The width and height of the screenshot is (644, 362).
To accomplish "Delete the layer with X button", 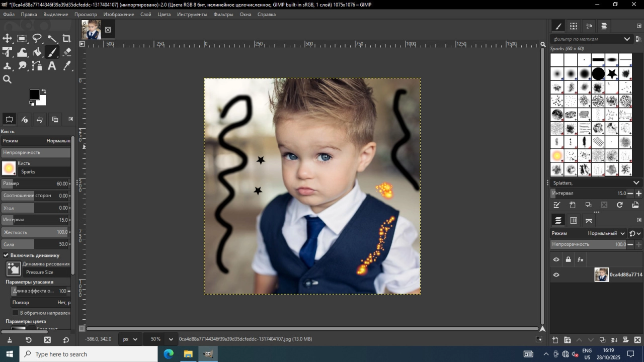I will click(637, 340).
